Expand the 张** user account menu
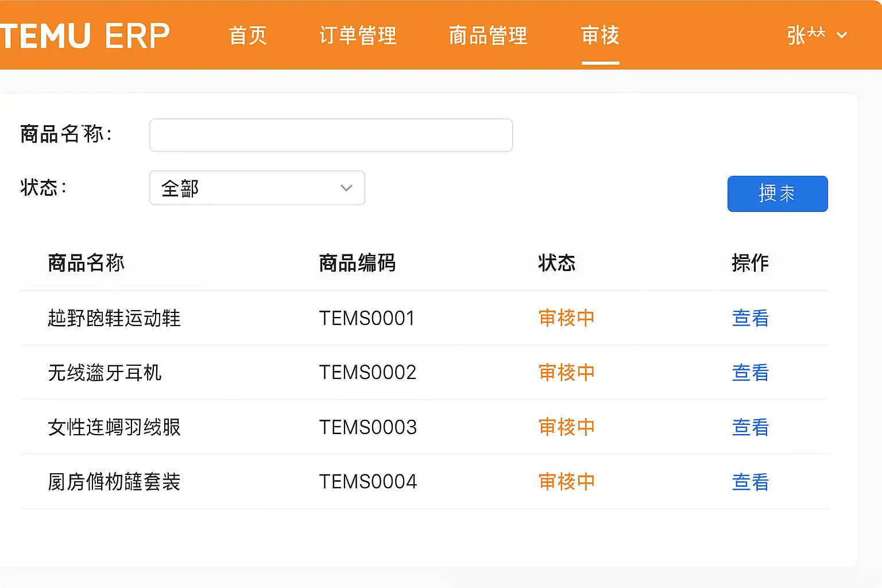This screenshot has height=588, width=882. 816,36
